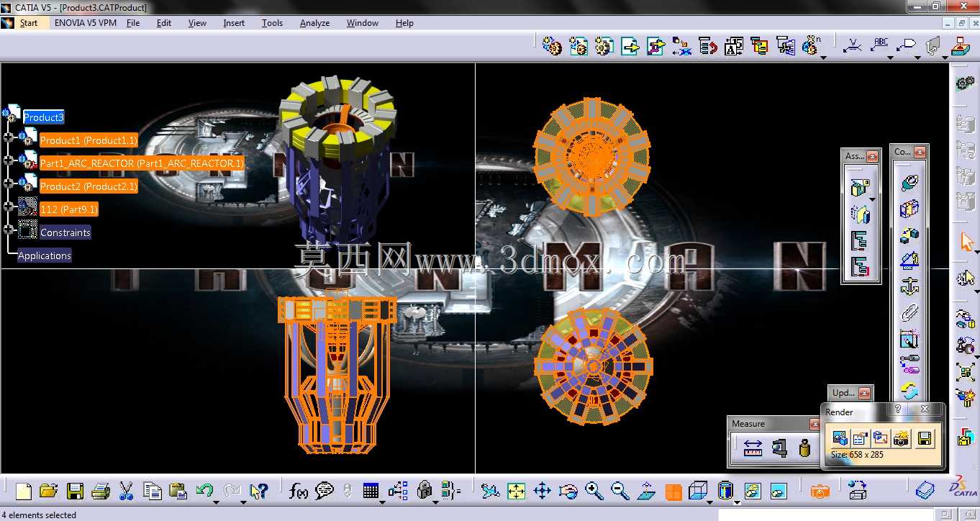Expand the Product2 (Product2.1) tree node
The image size is (980, 521).
pyautogui.click(x=9, y=184)
